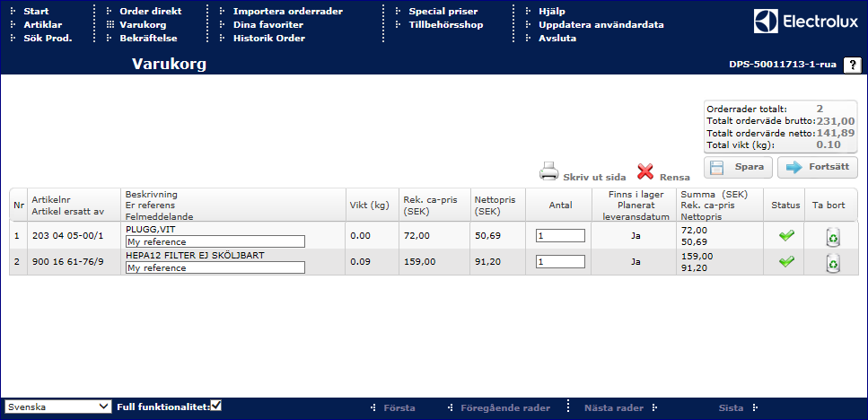Image resolution: width=868 pixels, height=420 pixels.
Task: Select Varukorg in the top menu
Action: point(143,24)
